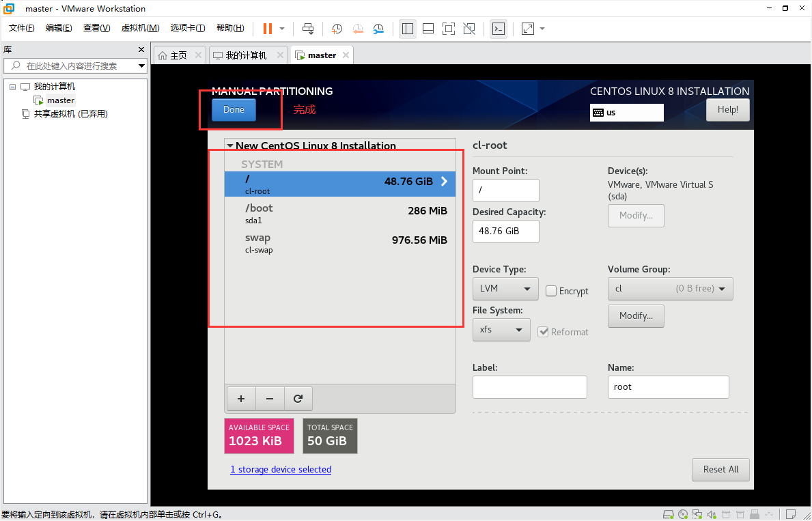This screenshot has height=521, width=812.
Task: Click Modify button under Volume Group
Action: click(636, 316)
